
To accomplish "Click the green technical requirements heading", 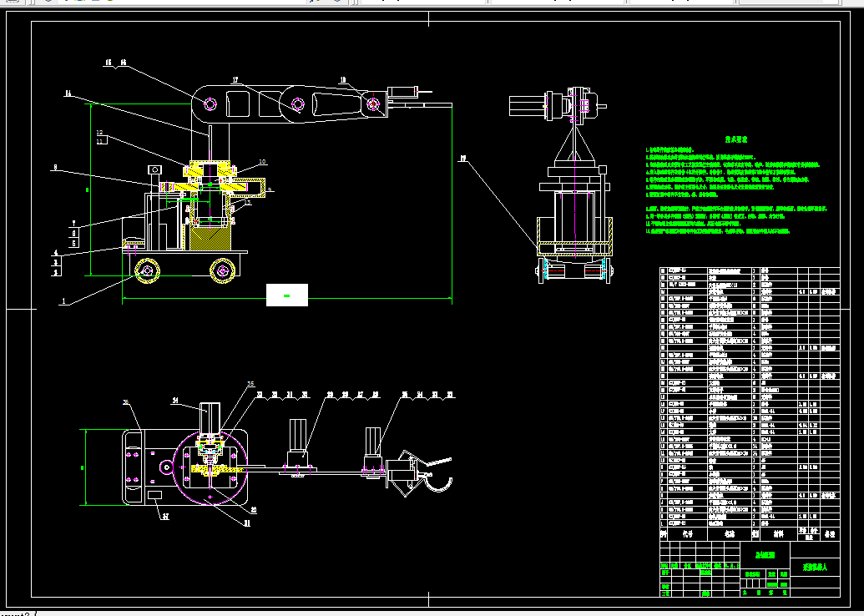I will (736, 140).
